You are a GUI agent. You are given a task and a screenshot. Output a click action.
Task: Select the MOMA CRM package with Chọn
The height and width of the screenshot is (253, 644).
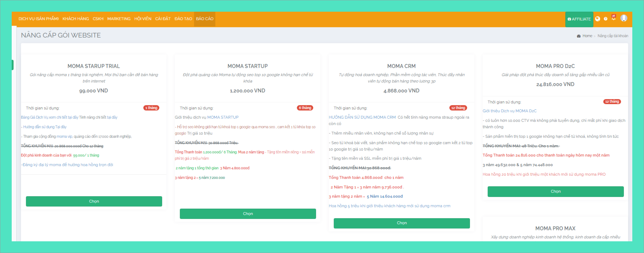[401, 223]
